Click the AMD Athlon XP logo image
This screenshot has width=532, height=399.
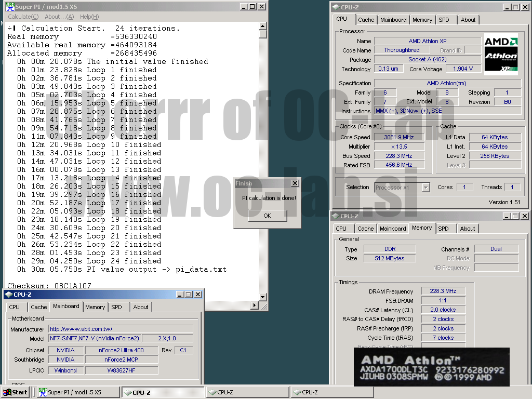tap(501, 54)
